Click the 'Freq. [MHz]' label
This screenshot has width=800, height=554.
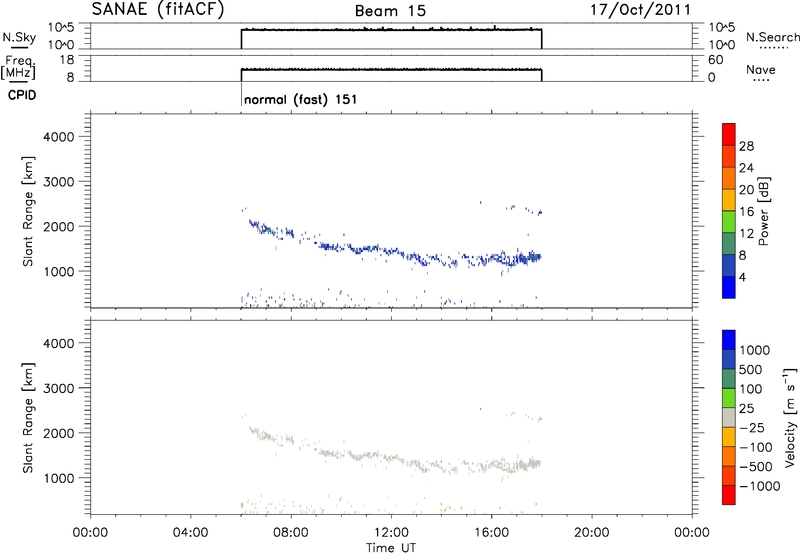(19, 68)
